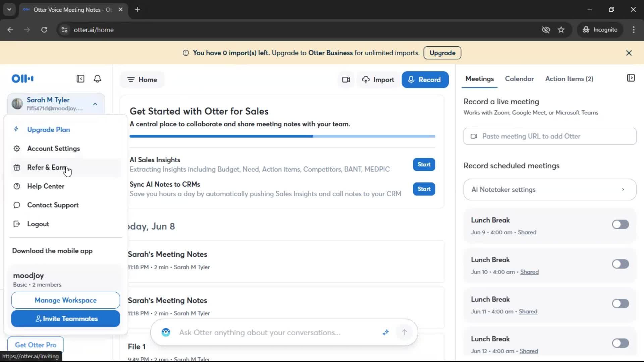Go back to previous page
The image size is (644, 362).
point(10,30)
